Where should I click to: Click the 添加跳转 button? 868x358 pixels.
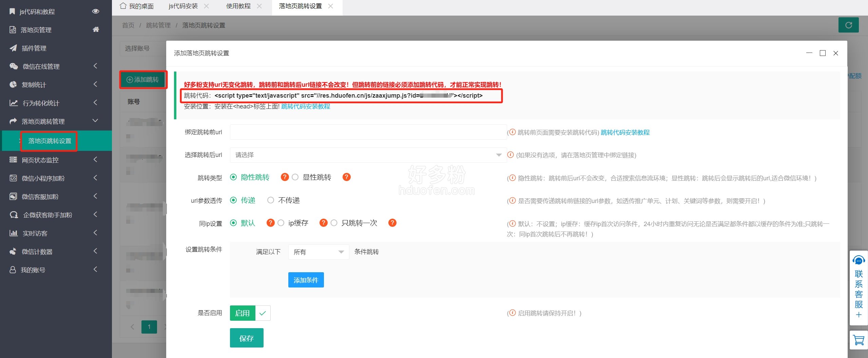click(143, 80)
